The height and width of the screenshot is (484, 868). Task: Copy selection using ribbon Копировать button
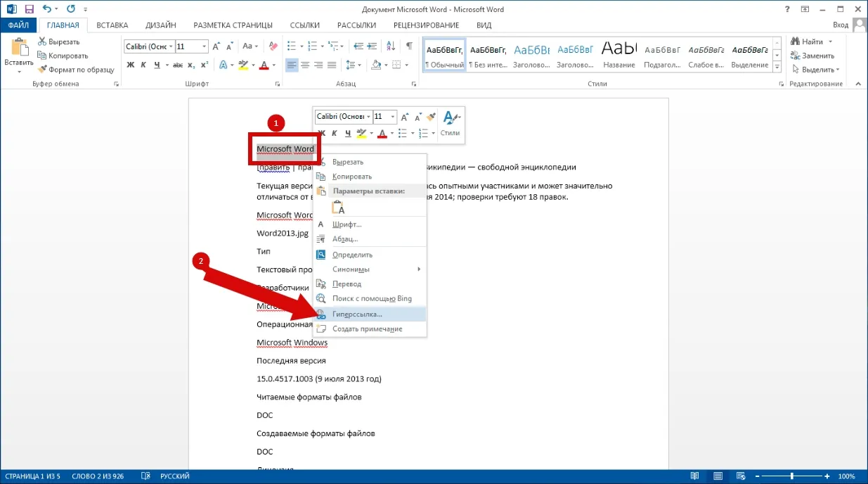[x=63, y=56]
